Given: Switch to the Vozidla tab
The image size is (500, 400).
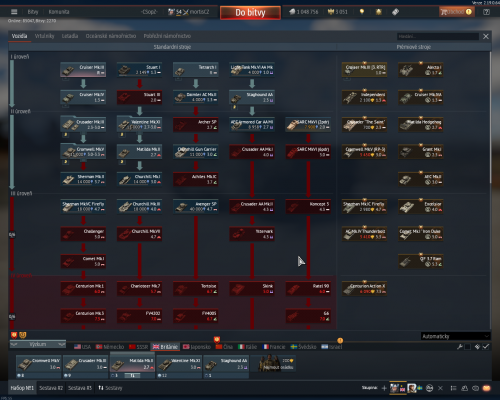Looking at the screenshot, I should [x=19, y=36].
